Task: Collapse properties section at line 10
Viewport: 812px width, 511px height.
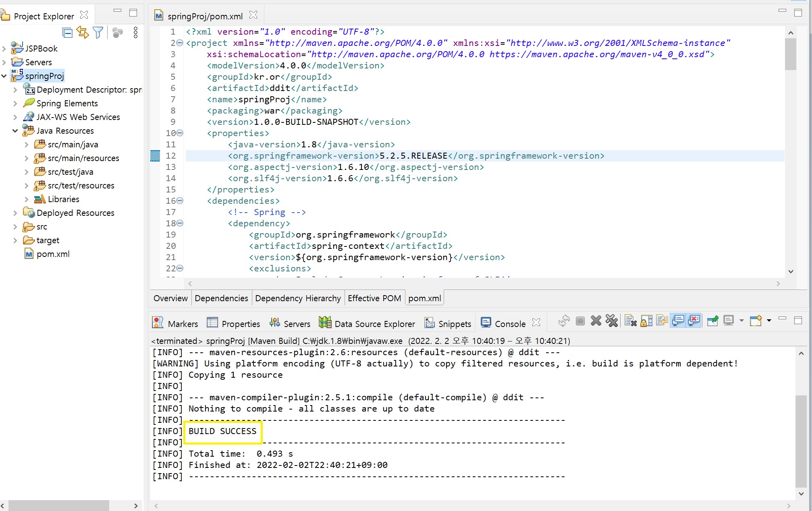Action: pyautogui.click(x=180, y=133)
